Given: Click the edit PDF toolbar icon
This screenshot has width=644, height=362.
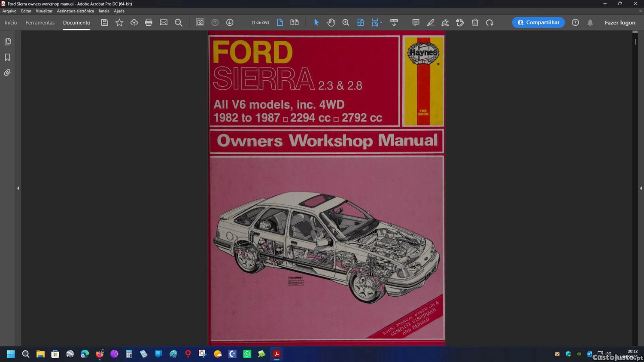Looking at the screenshot, I should click(x=460, y=22).
